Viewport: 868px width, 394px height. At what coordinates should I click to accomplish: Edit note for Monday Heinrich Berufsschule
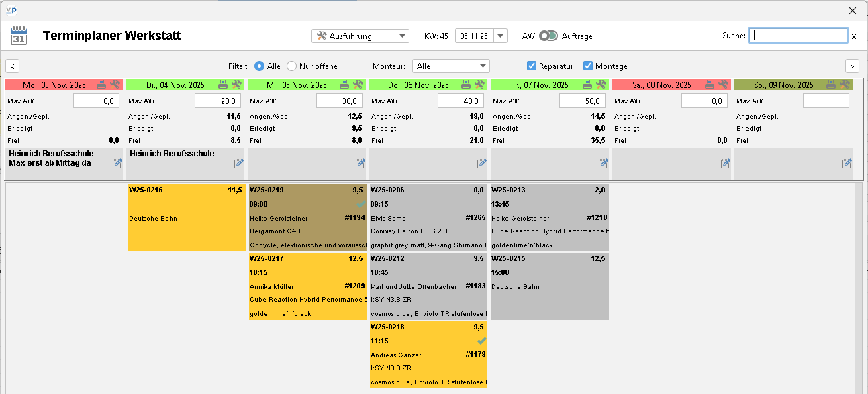point(117,164)
